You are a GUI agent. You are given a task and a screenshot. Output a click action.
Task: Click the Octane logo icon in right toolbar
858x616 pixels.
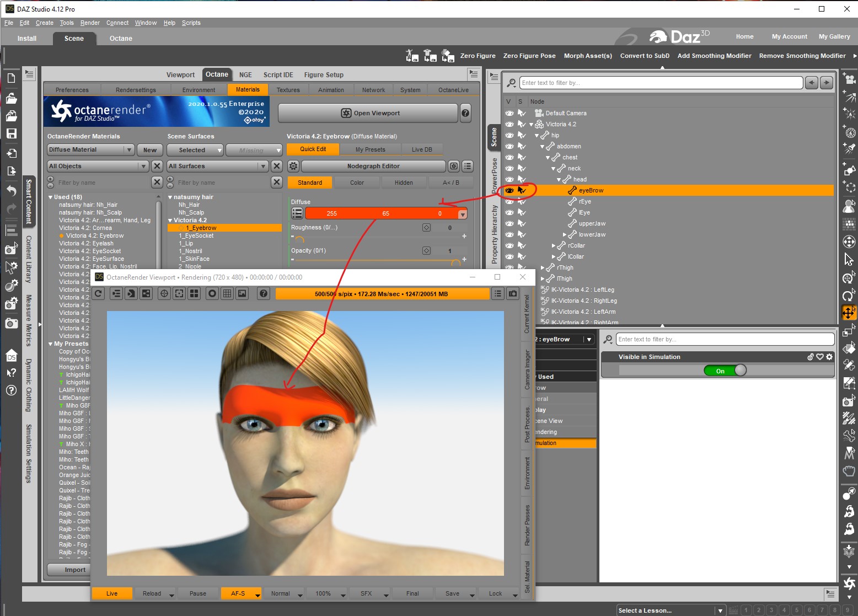click(849, 583)
